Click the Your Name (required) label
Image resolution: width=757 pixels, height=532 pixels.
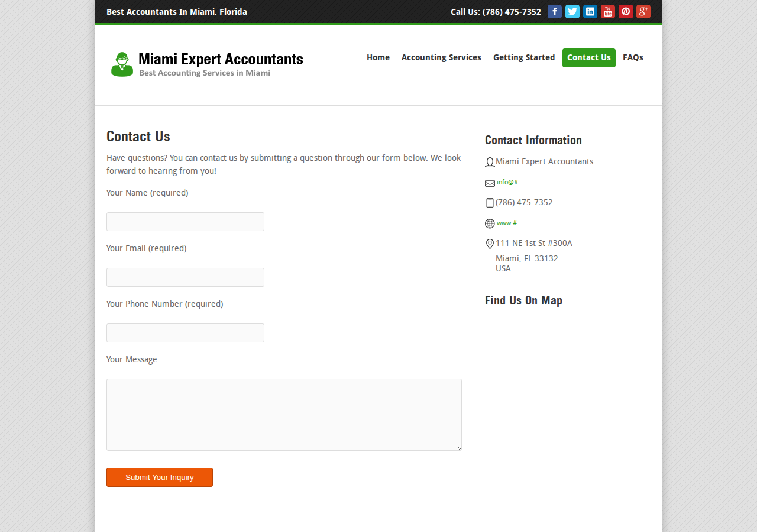147,193
